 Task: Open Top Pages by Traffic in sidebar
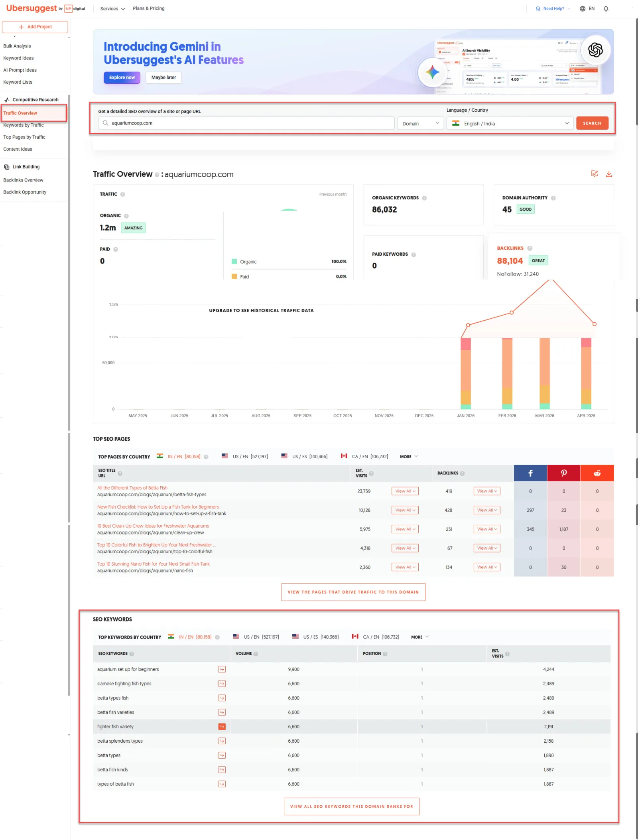click(x=24, y=137)
